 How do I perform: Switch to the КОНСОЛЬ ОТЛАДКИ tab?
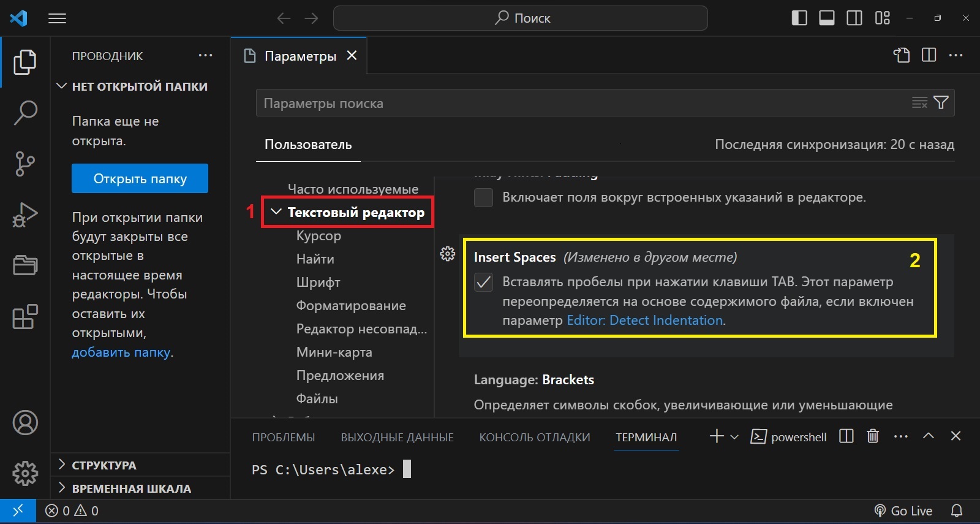point(534,437)
